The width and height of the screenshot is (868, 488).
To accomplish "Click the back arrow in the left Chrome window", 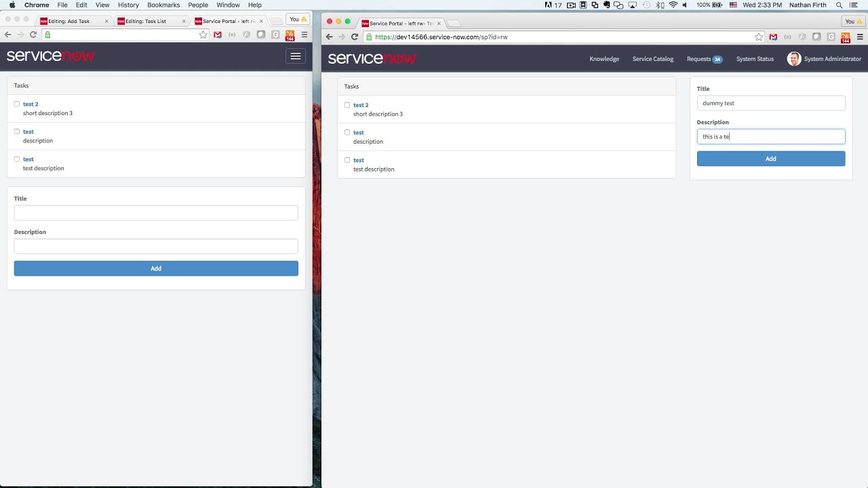I will point(8,35).
